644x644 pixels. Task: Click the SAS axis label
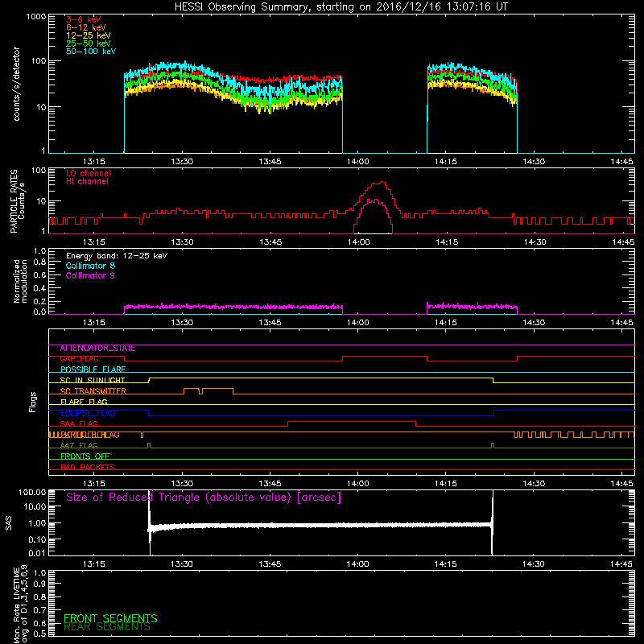pos(9,524)
